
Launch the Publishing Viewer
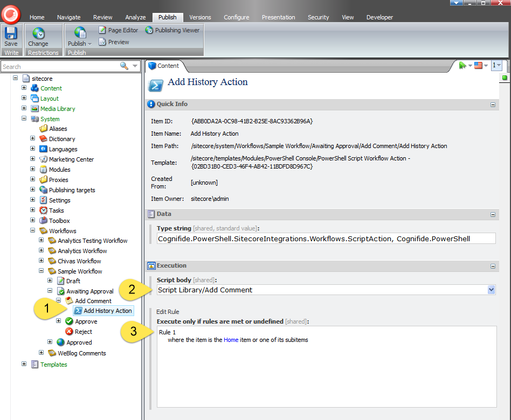coord(172,30)
